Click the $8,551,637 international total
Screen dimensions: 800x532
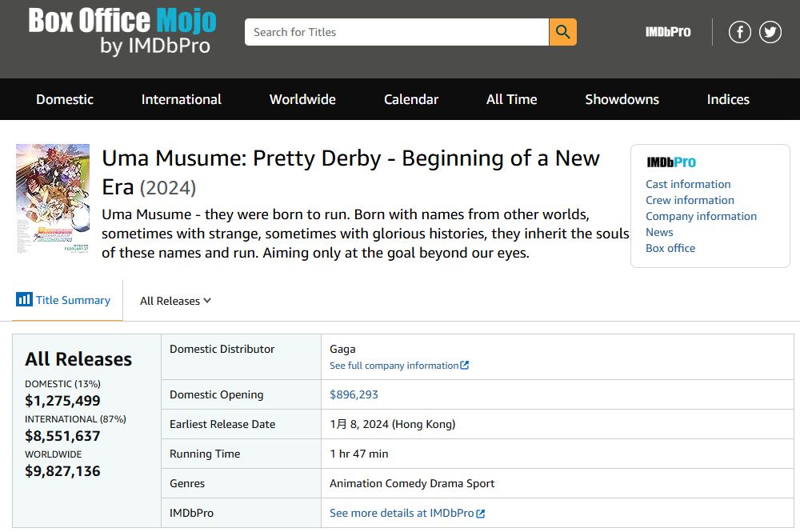click(62, 435)
